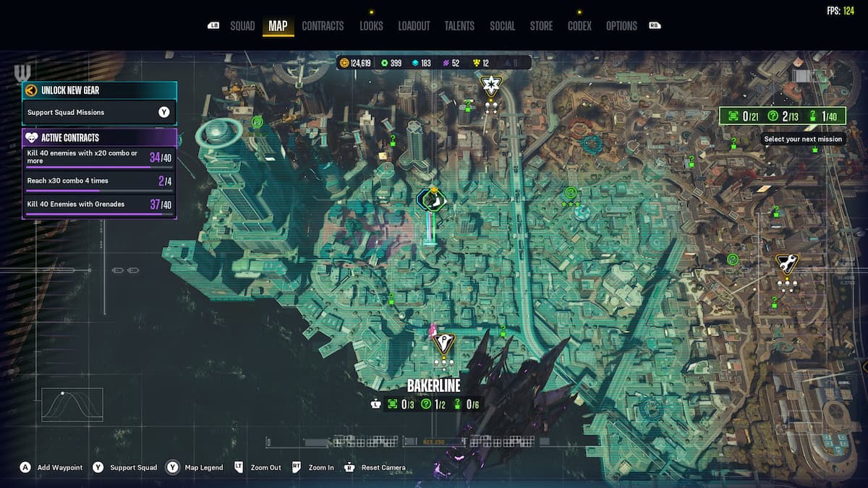Open the Talents tab

click(x=459, y=26)
